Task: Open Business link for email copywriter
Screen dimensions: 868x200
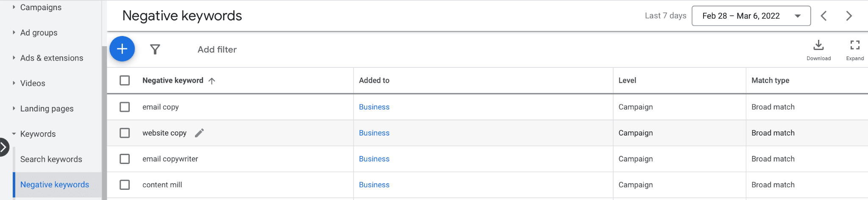Action: point(374,159)
